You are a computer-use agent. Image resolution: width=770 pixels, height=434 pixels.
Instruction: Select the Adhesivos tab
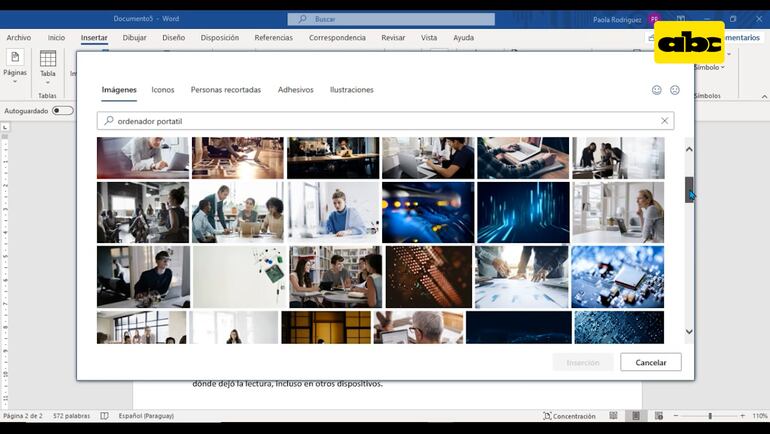[x=295, y=90]
